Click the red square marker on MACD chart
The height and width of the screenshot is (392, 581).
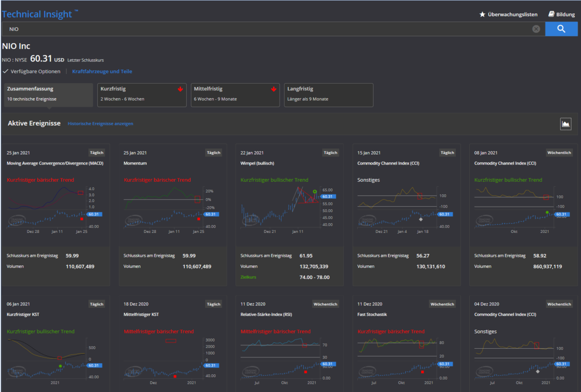[x=82, y=219]
